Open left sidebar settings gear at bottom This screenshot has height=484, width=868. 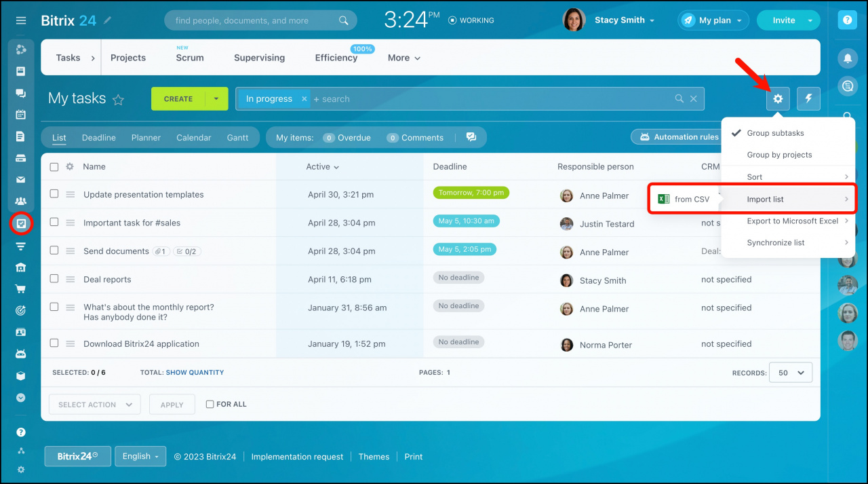21,470
